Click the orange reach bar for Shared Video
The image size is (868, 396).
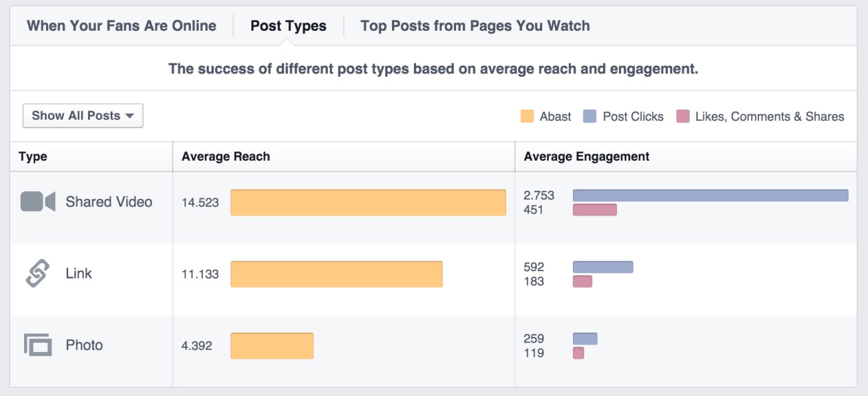click(x=367, y=202)
